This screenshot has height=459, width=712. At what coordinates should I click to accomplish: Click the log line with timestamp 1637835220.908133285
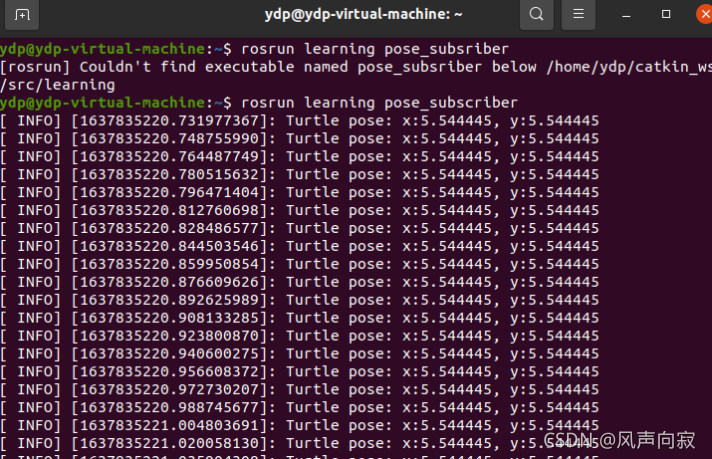(300, 318)
